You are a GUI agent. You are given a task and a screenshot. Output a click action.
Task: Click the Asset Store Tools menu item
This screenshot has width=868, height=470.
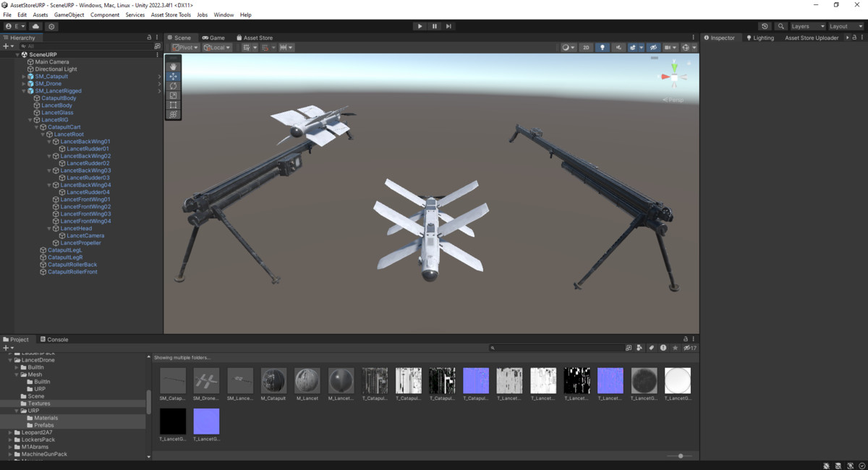(171, 14)
